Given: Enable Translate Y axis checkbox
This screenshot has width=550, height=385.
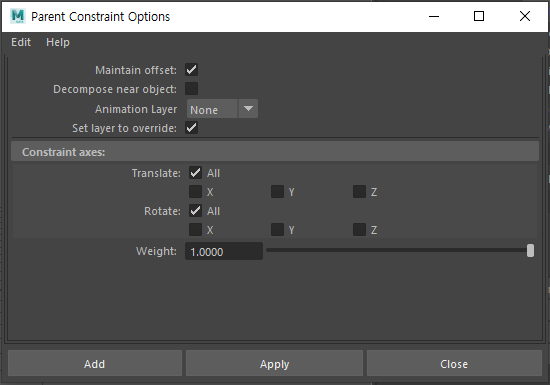Looking at the screenshot, I should [x=277, y=192].
